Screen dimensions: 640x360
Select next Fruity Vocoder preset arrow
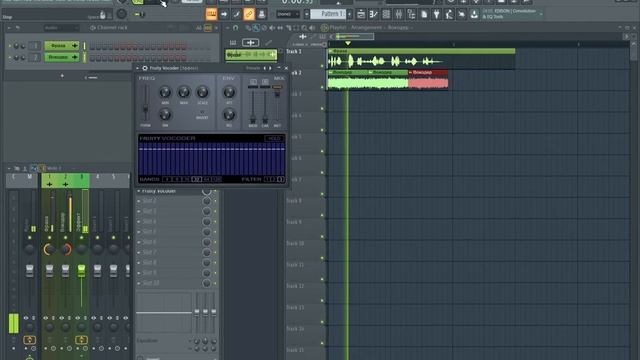270,68
